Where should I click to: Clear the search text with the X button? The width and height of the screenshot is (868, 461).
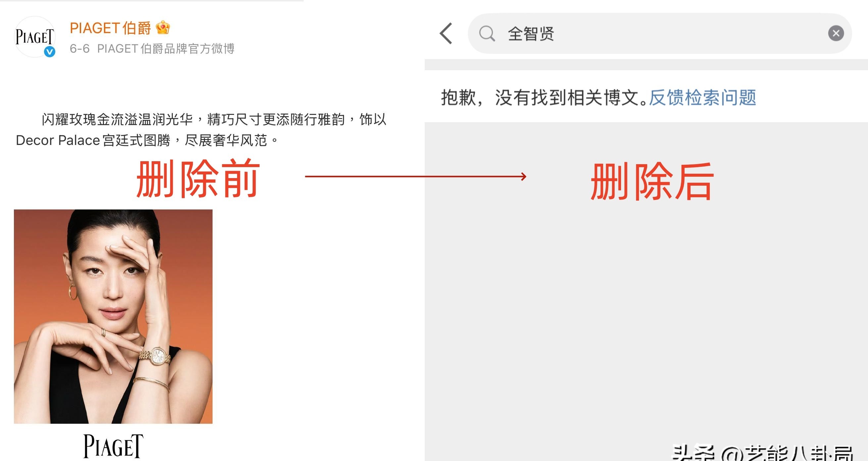(x=836, y=33)
